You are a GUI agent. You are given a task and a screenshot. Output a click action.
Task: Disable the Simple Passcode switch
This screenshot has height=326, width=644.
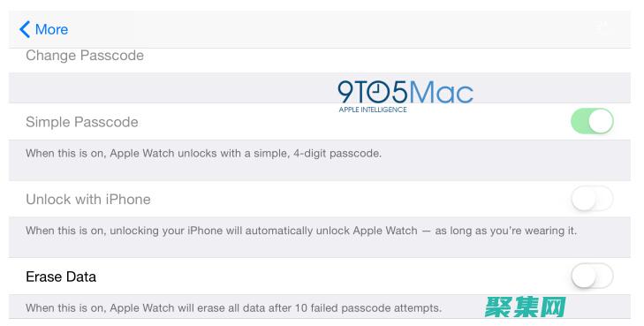(592, 121)
